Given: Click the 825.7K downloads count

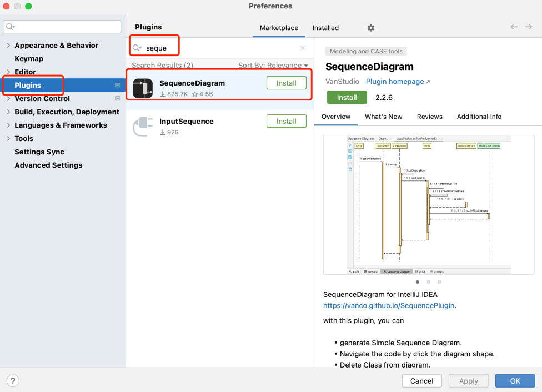Looking at the screenshot, I should 174,94.
